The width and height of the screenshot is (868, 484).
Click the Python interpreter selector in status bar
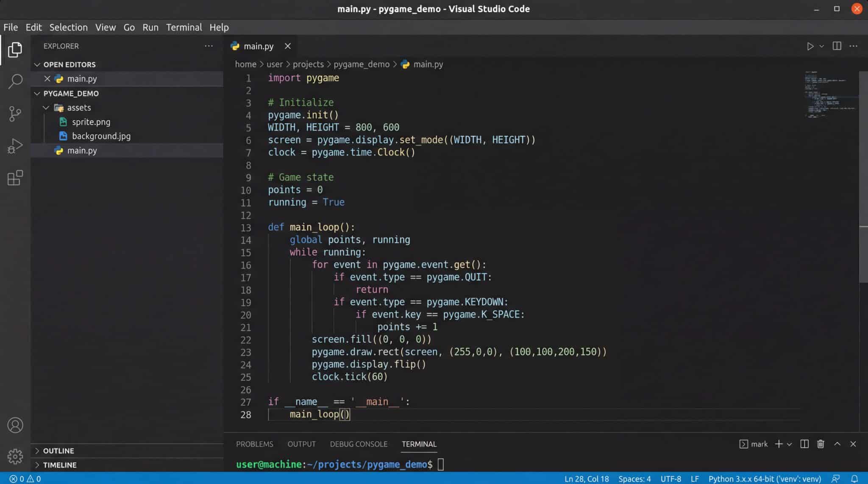click(x=765, y=478)
